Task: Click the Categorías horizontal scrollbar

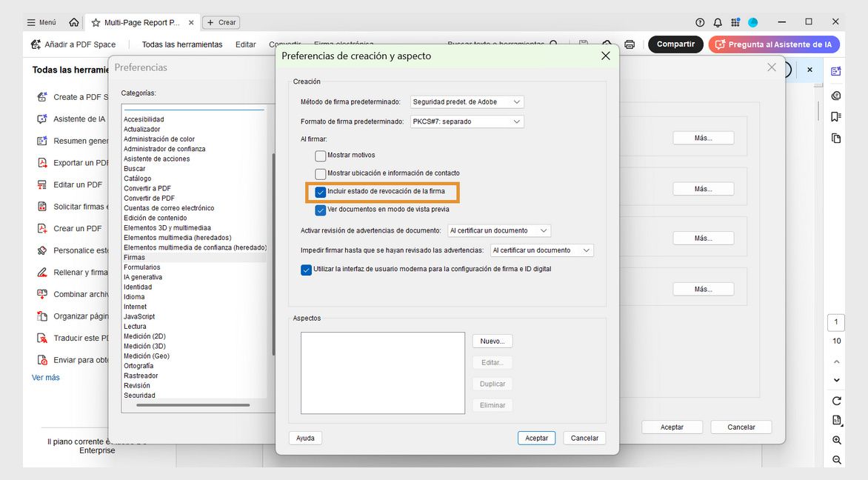Action: 193,405
